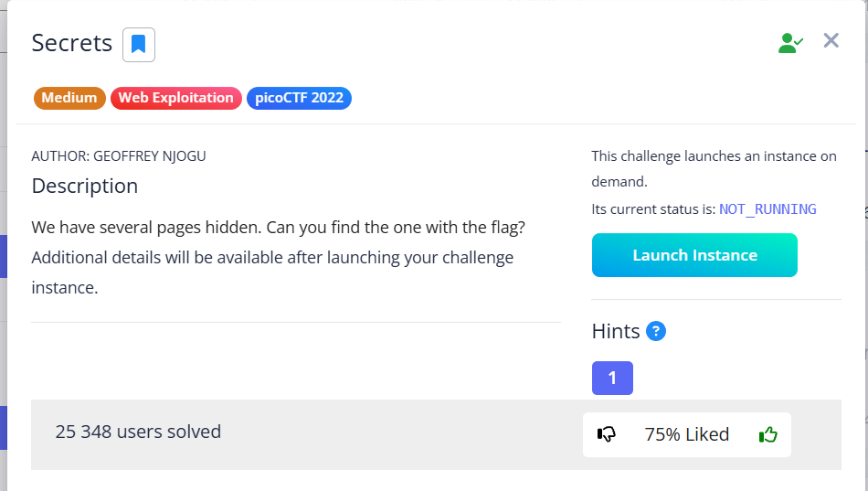Dislike the challenge with thumbs-down icon

(606, 434)
